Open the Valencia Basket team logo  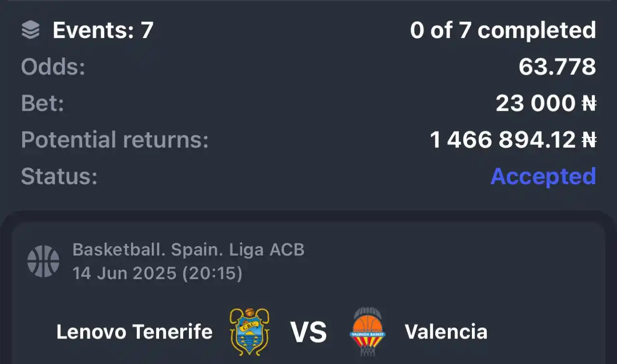(368, 332)
